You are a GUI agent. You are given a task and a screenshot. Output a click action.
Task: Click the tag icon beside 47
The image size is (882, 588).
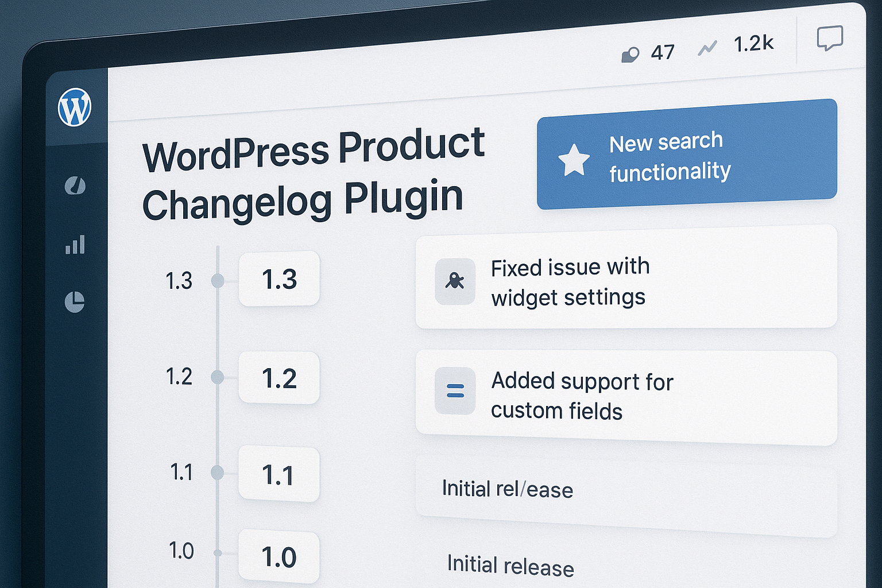click(630, 55)
